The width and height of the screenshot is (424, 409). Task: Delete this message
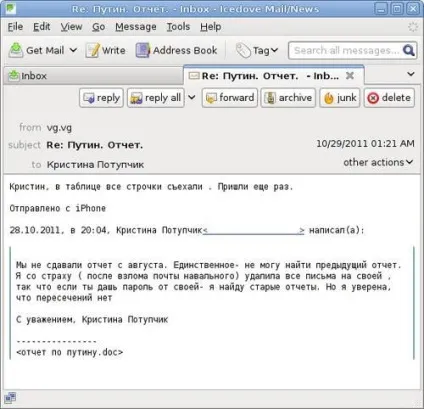pyautogui.click(x=389, y=98)
